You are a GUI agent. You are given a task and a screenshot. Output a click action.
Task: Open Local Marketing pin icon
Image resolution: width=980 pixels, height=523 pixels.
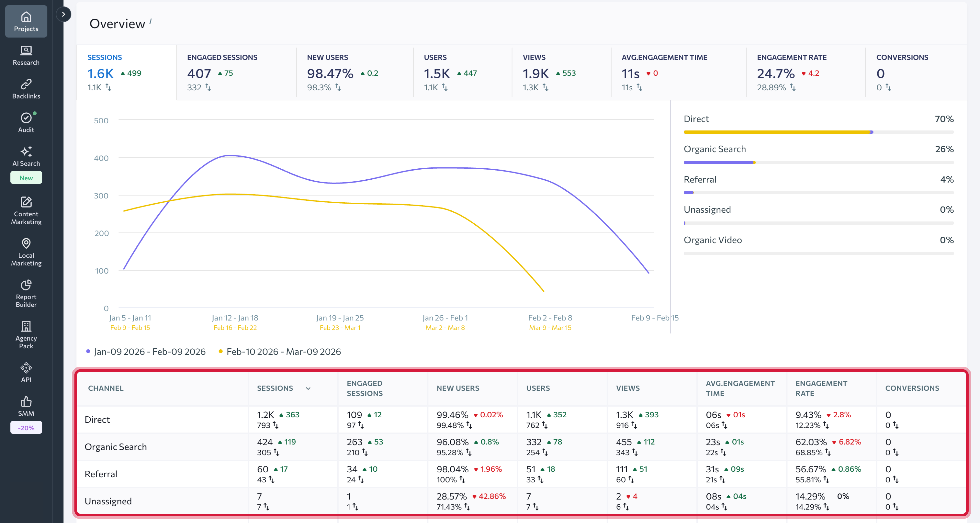point(26,243)
